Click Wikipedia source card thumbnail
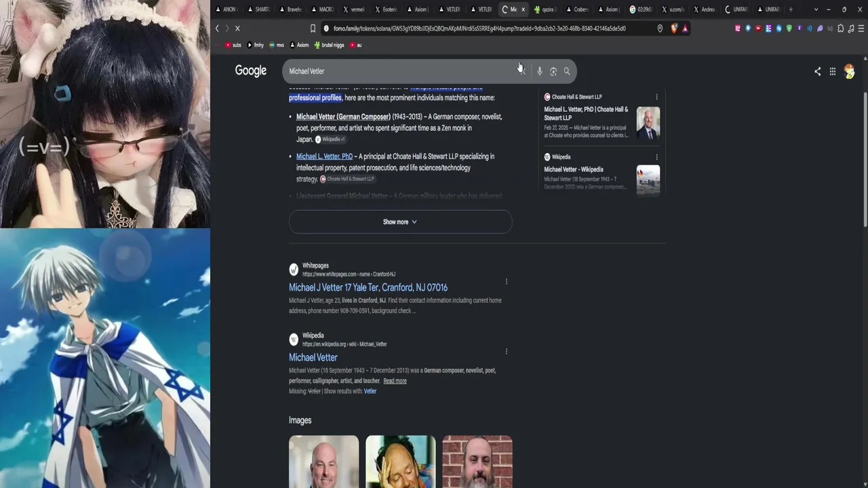The width and height of the screenshot is (868, 488). click(648, 181)
